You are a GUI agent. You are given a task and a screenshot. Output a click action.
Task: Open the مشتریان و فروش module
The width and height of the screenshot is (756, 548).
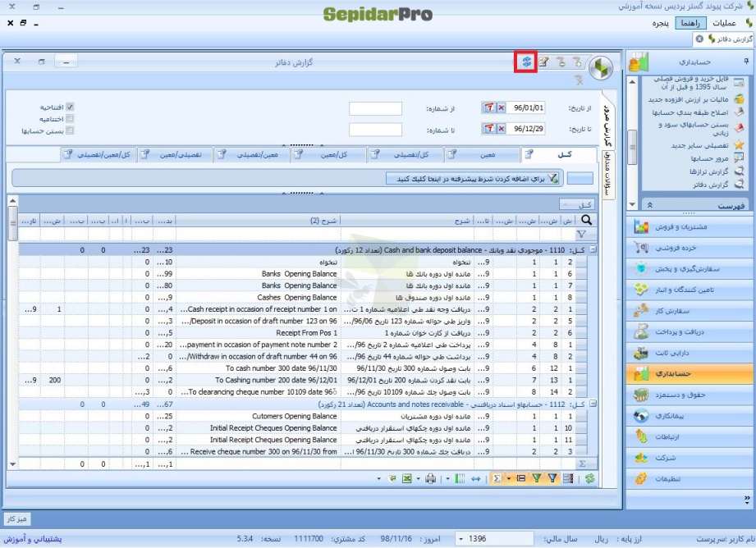pos(690,226)
